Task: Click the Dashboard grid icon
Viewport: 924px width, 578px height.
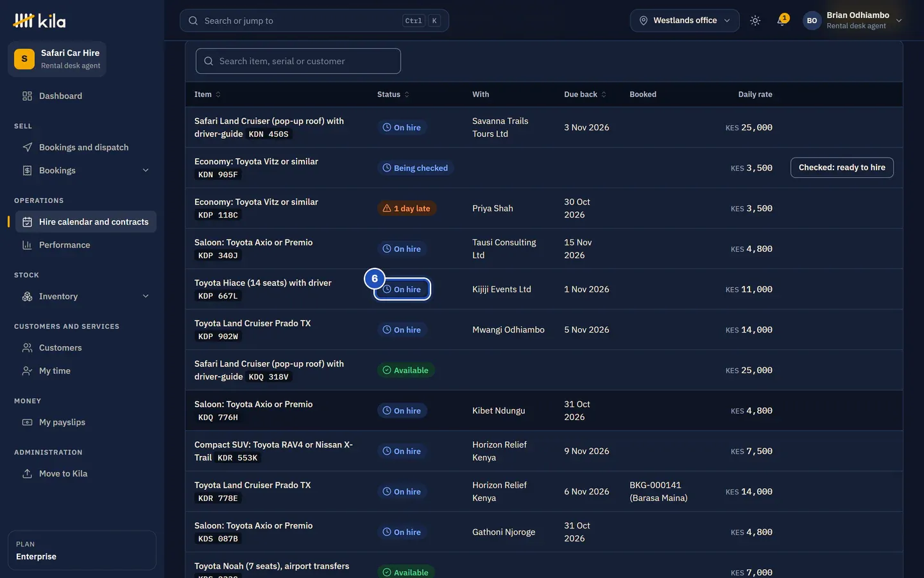Action: point(27,96)
